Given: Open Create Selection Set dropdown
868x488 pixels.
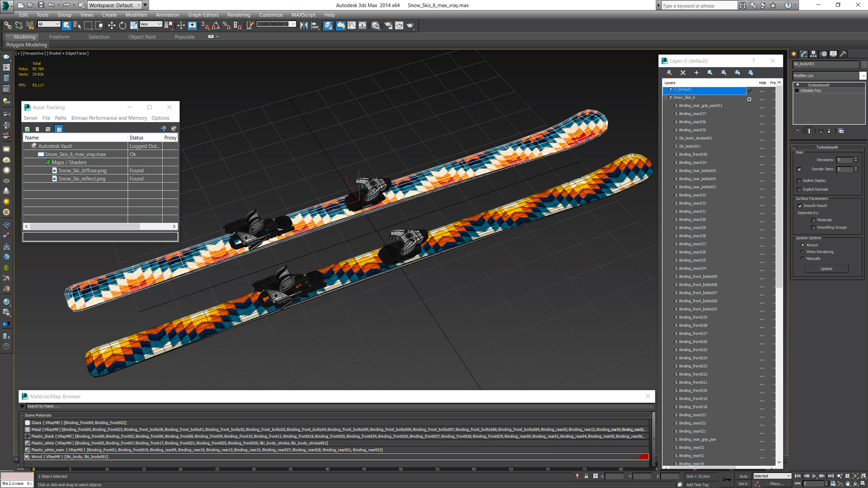Looking at the screenshot, I should (276, 24).
